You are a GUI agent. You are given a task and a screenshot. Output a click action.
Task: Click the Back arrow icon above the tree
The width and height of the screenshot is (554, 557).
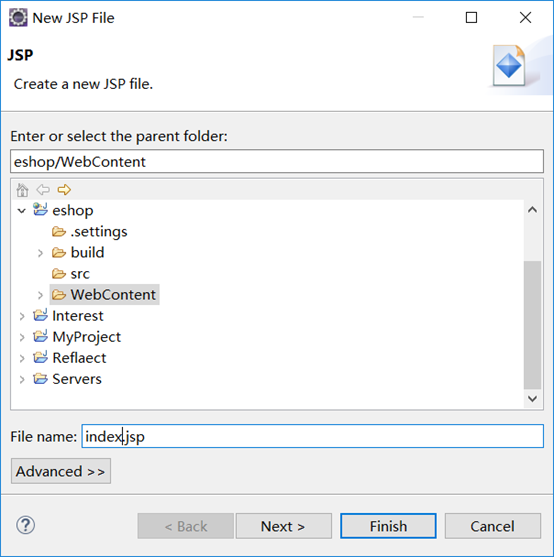point(43,189)
